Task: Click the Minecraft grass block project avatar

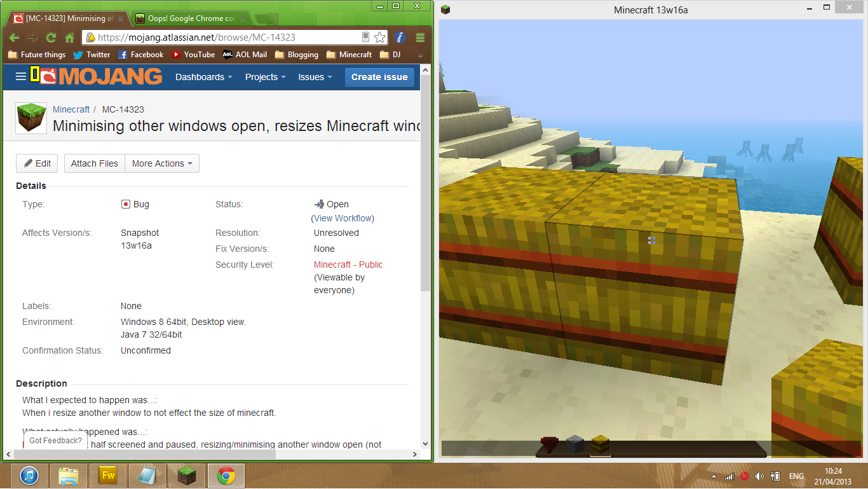Action: tap(31, 118)
